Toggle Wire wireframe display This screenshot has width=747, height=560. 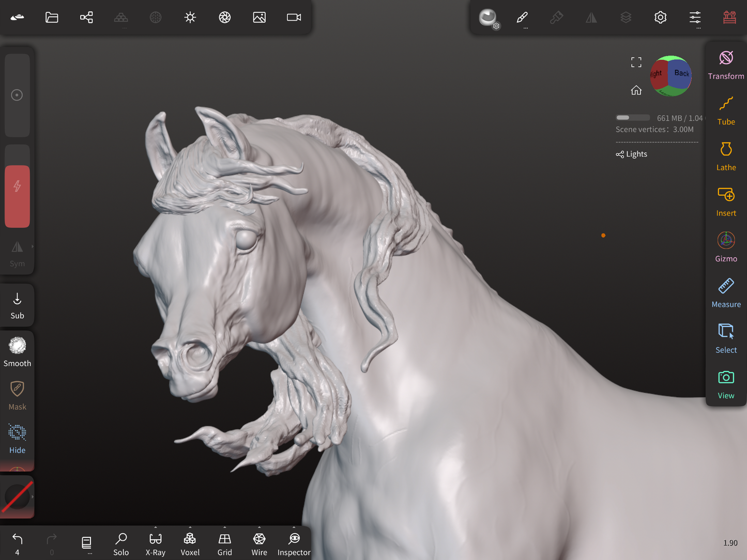(x=259, y=545)
